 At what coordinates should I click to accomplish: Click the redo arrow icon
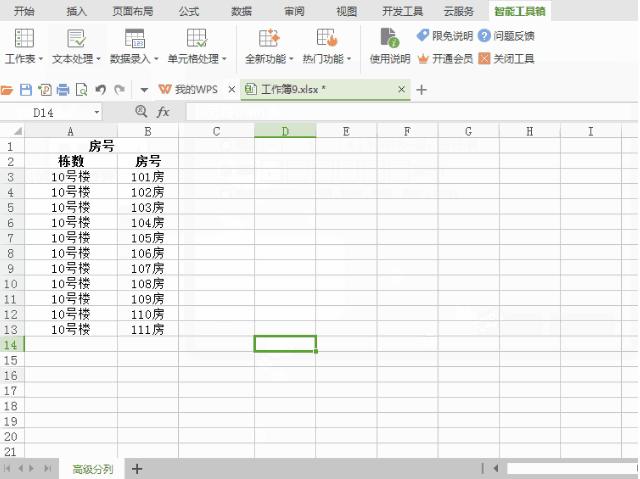119,89
